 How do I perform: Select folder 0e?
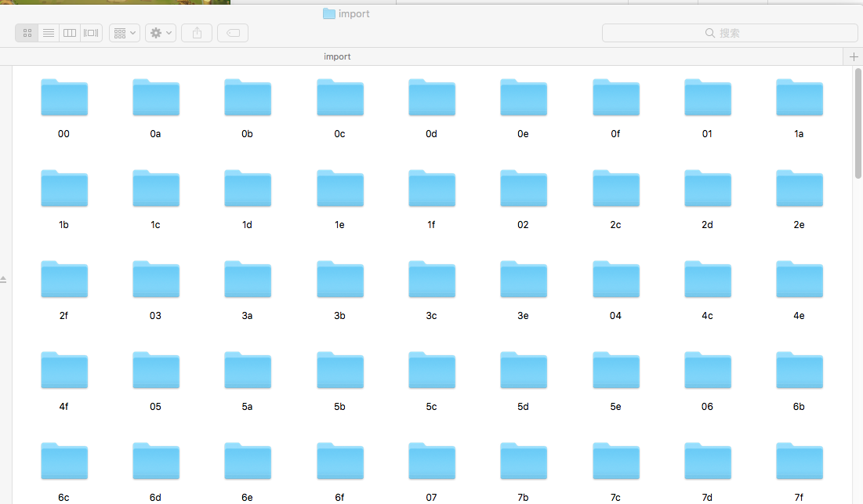[x=524, y=97]
